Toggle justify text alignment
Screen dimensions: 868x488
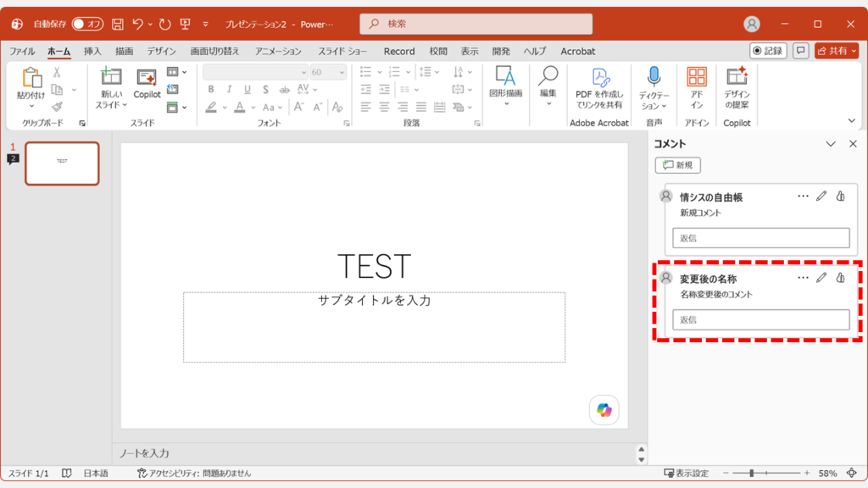point(421,107)
